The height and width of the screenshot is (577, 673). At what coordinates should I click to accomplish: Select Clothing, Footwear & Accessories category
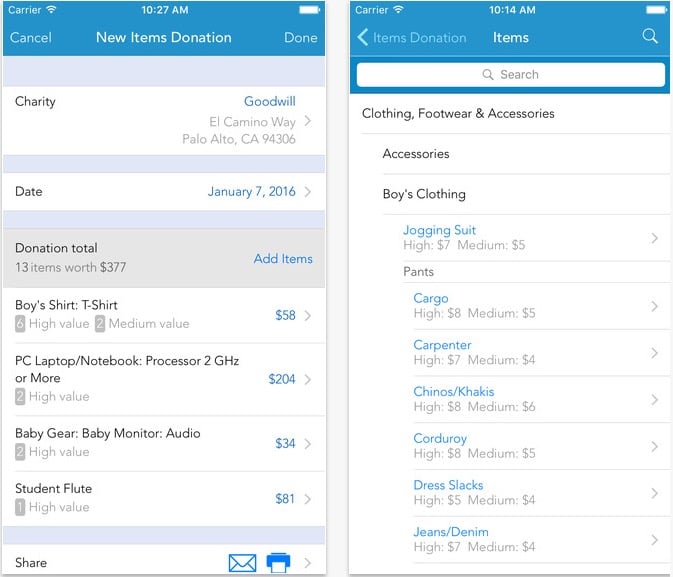(x=458, y=113)
